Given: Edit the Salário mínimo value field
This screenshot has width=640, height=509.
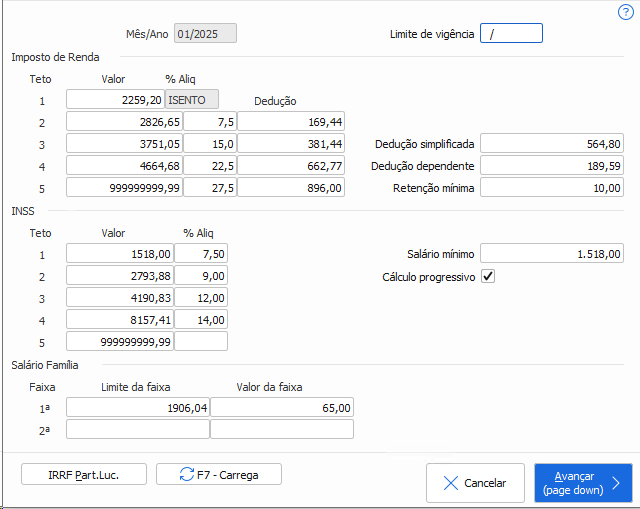Looking at the screenshot, I should (553, 254).
